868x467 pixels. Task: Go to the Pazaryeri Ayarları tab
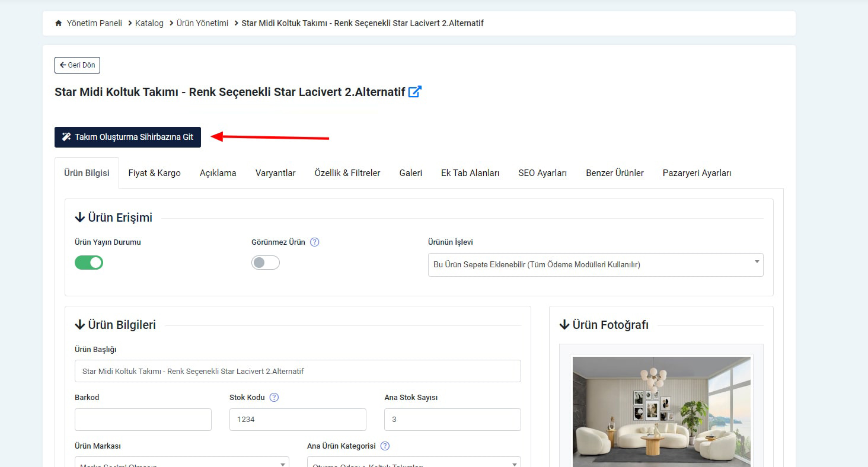tap(697, 173)
